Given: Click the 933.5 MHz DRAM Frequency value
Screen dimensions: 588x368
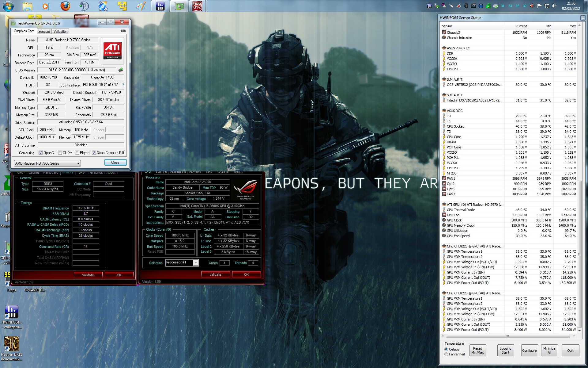Looking at the screenshot, I should 86,208.
